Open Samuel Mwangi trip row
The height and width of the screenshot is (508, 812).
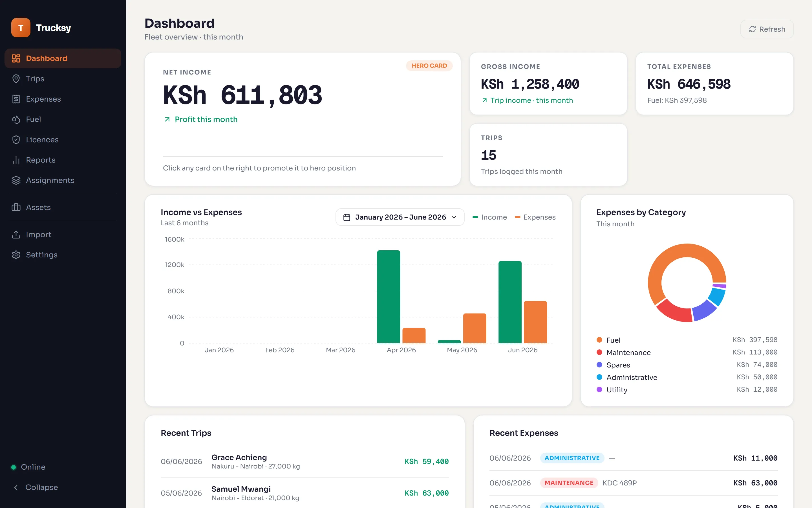(x=305, y=493)
